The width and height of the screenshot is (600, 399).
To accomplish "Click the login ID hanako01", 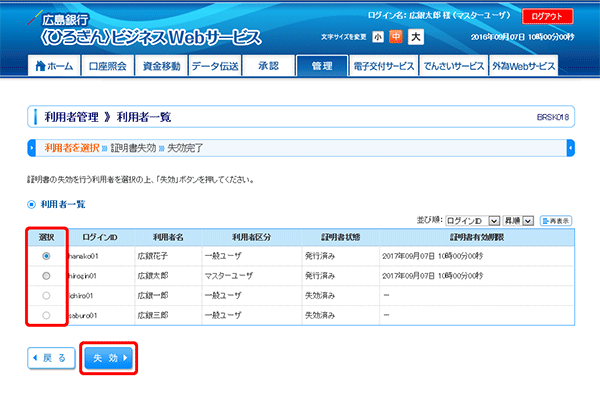I will (x=83, y=256).
